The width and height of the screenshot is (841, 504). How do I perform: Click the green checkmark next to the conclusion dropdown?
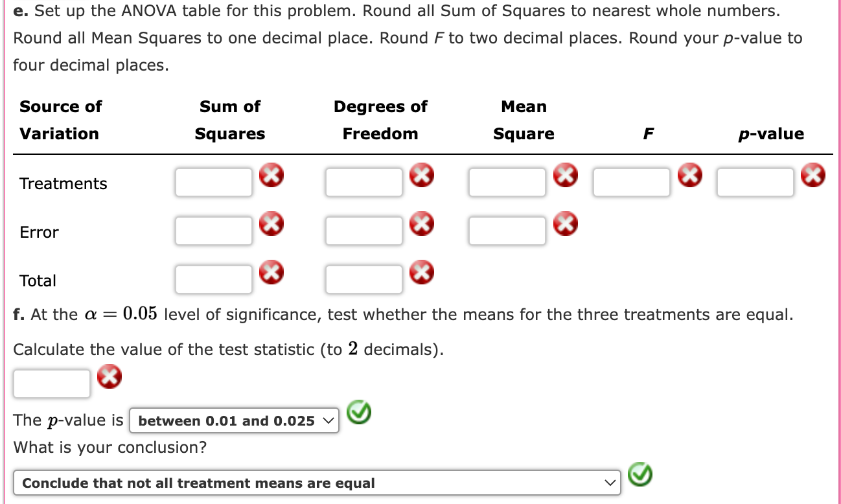click(x=640, y=475)
